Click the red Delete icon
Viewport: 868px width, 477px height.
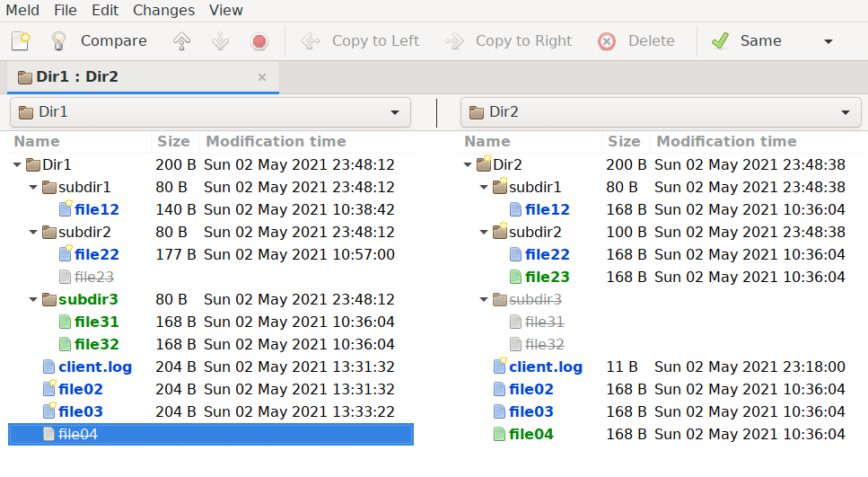click(608, 41)
